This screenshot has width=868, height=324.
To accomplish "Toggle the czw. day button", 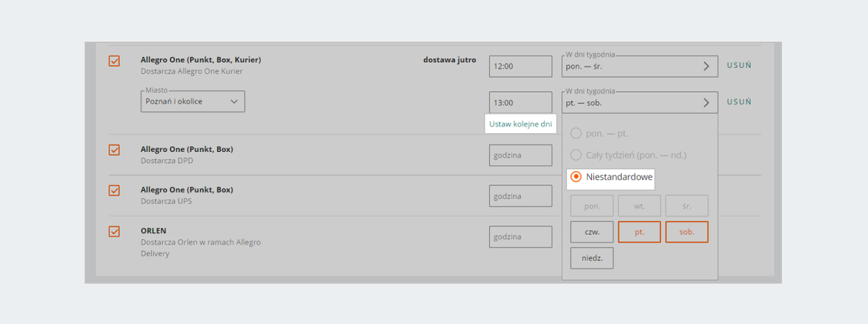I will click(x=592, y=232).
